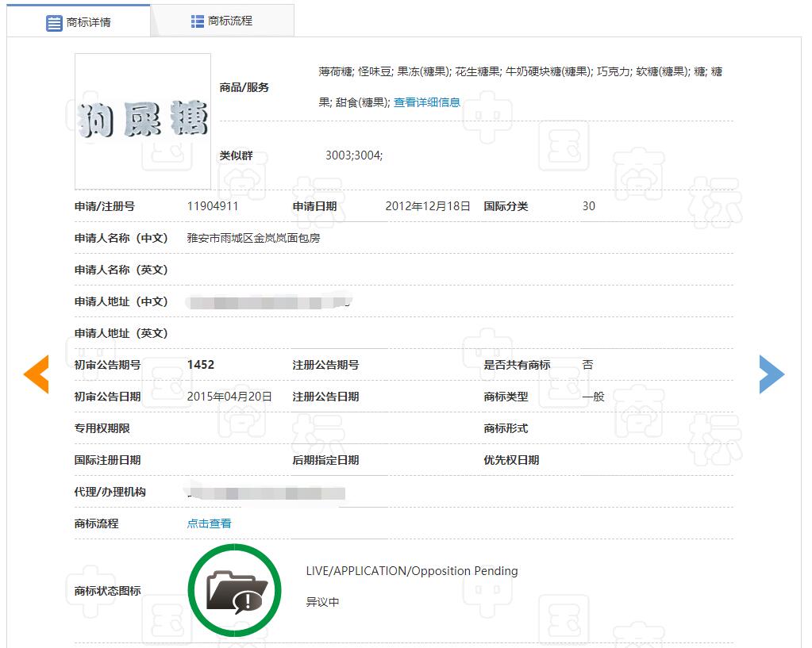Select the 商标详情 tab label
The width and height of the screenshot is (812, 648).
click(89, 23)
